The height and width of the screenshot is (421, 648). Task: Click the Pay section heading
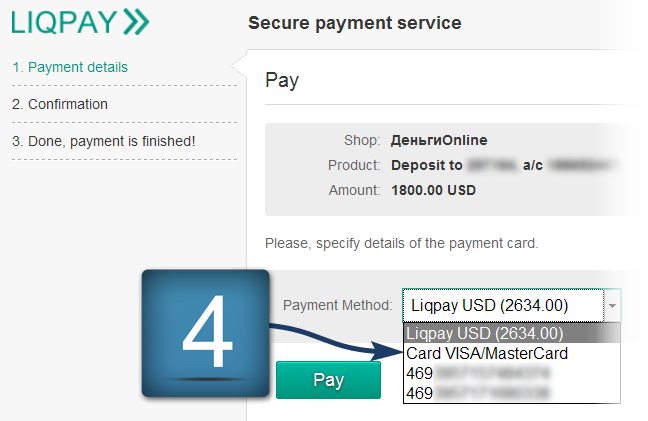pos(282,80)
